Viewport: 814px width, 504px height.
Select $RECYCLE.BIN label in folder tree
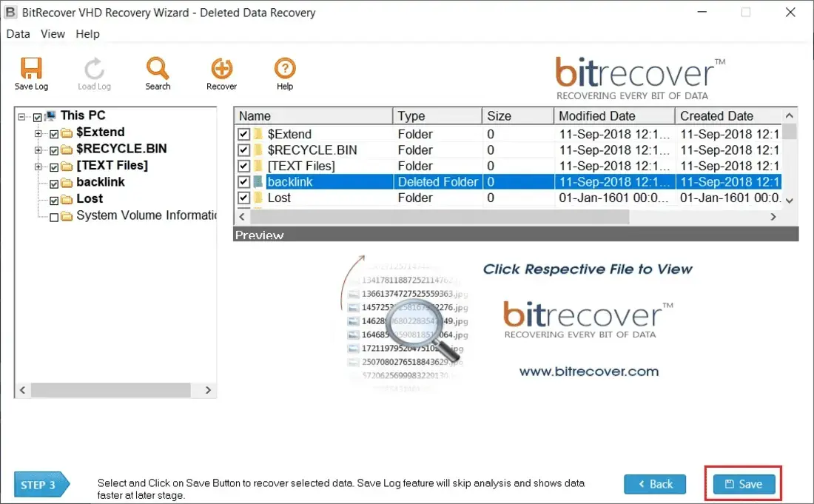coord(121,149)
